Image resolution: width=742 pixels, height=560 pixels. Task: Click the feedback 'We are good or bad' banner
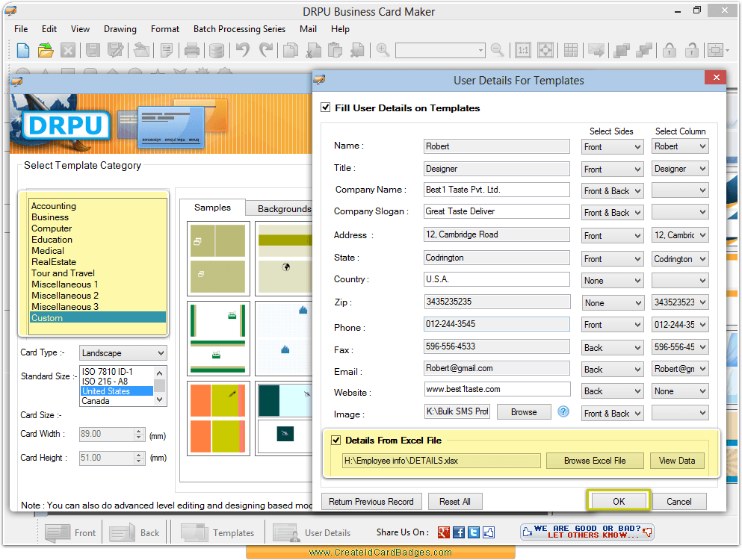(x=587, y=532)
